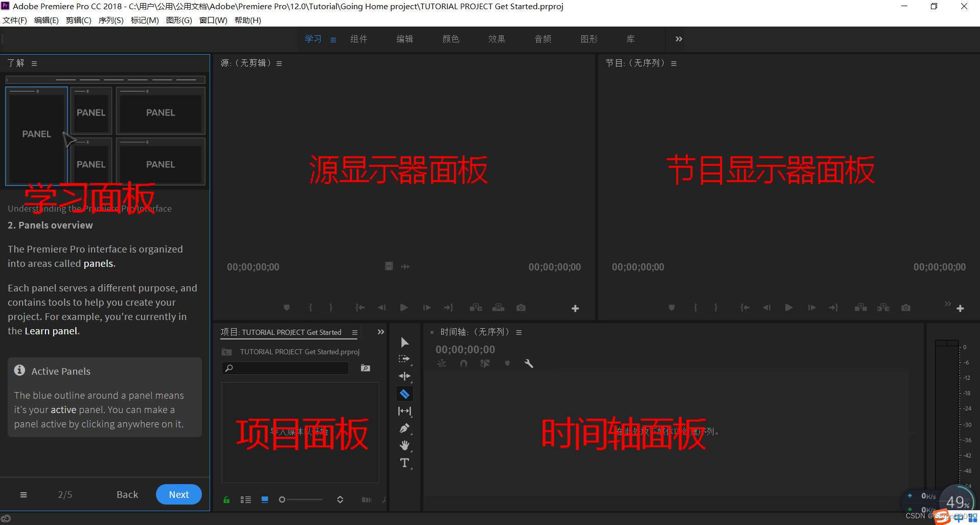Mark Out point in the Source monitor
The width and height of the screenshot is (980, 525).
[331, 308]
